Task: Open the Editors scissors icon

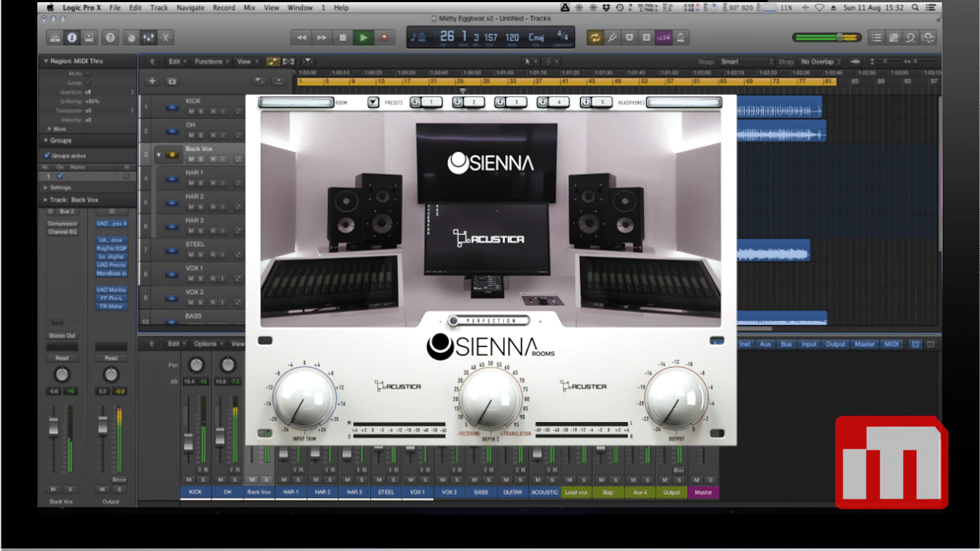Action: (x=165, y=37)
